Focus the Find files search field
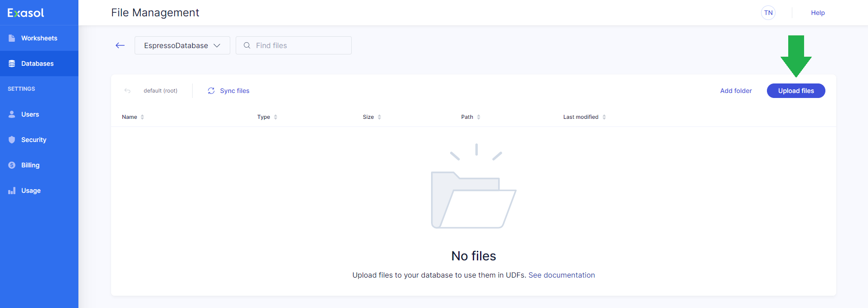 tap(299, 45)
